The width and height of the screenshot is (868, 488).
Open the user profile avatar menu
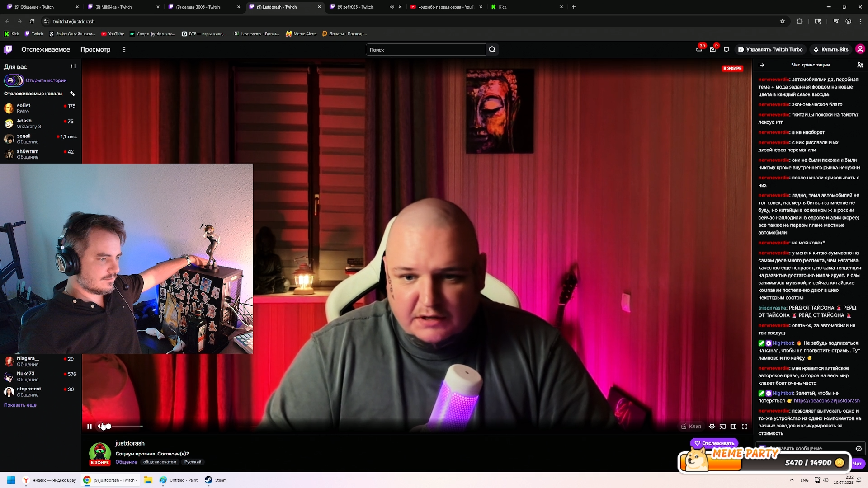click(x=860, y=49)
